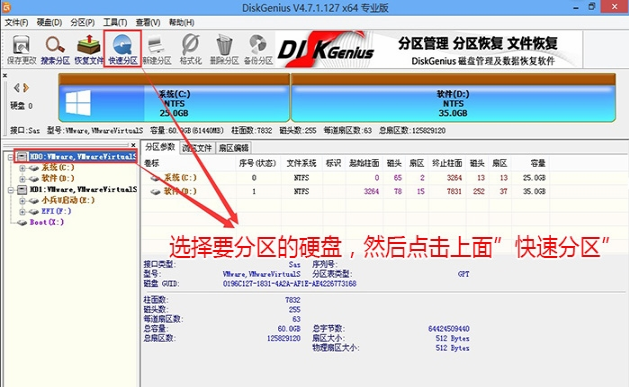Open the 搜索分区 (Search Partitions) tool
The height and width of the screenshot is (387, 629).
click(55, 50)
